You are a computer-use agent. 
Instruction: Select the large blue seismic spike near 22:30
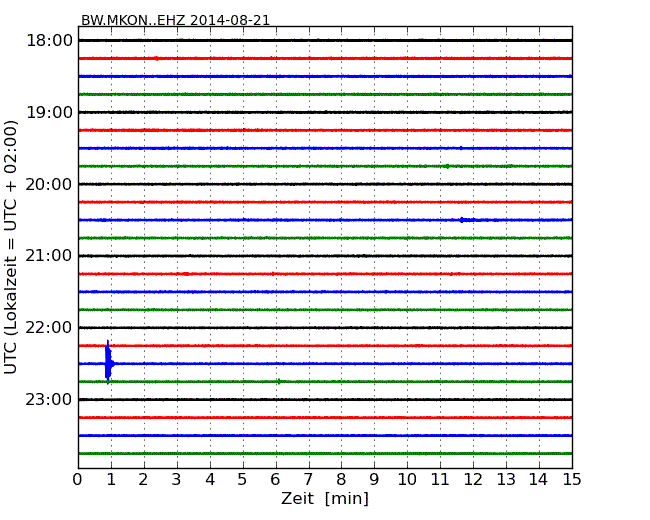pos(109,362)
